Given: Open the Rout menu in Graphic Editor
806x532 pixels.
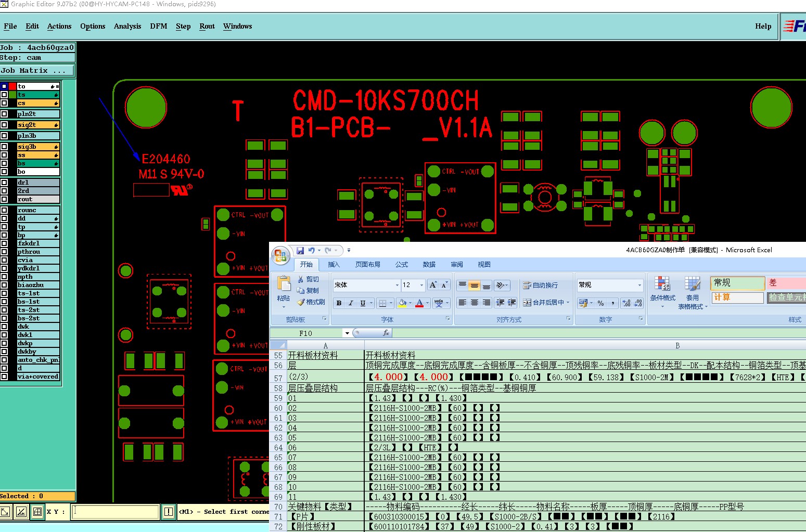Looking at the screenshot, I should pos(207,26).
